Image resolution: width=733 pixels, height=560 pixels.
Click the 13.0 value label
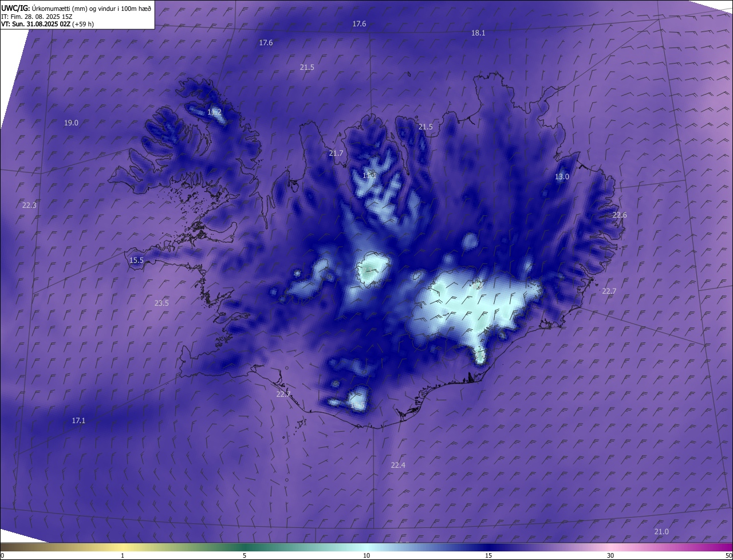tap(562, 177)
